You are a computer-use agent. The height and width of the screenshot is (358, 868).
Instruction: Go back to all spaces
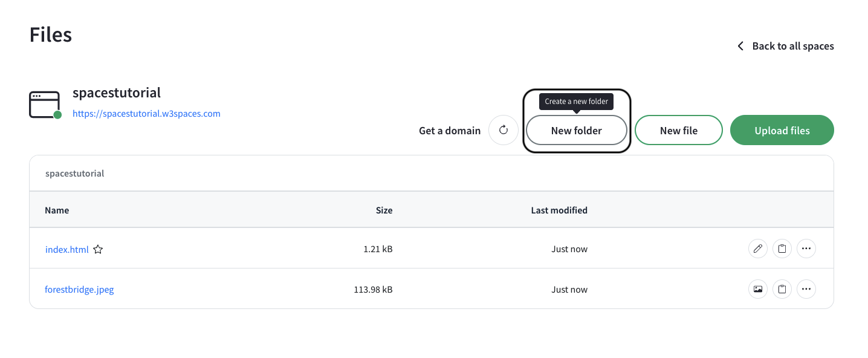793,46
